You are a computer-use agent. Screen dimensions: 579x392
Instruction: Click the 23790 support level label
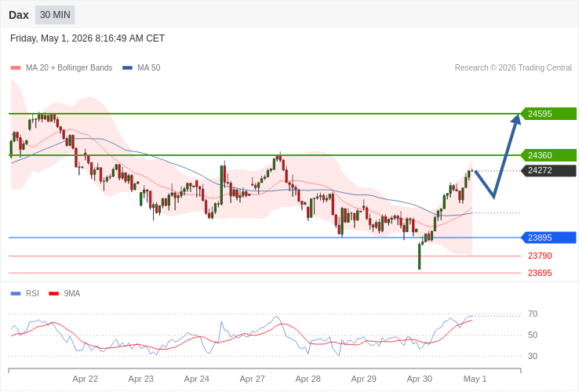(x=540, y=256)
